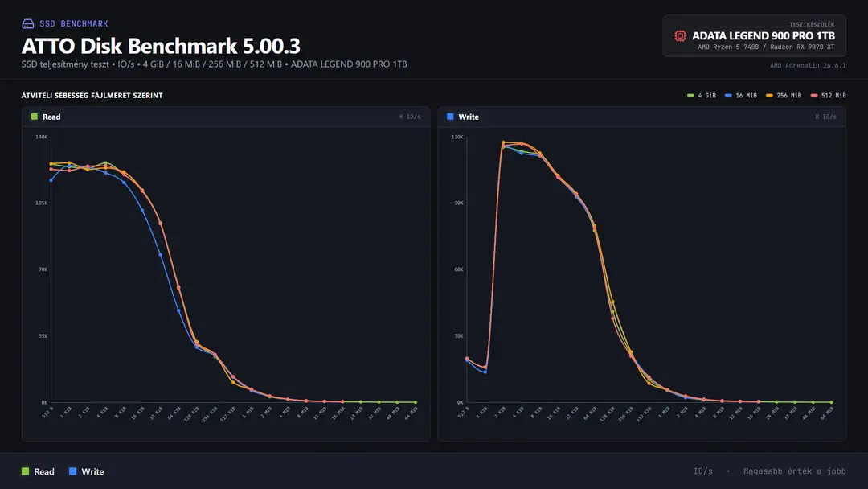Click the "AMD Adrenalin 26.6.1" driver text
Image resolution: width=868 pixels, height=489 pixels.
click(808, 65)
